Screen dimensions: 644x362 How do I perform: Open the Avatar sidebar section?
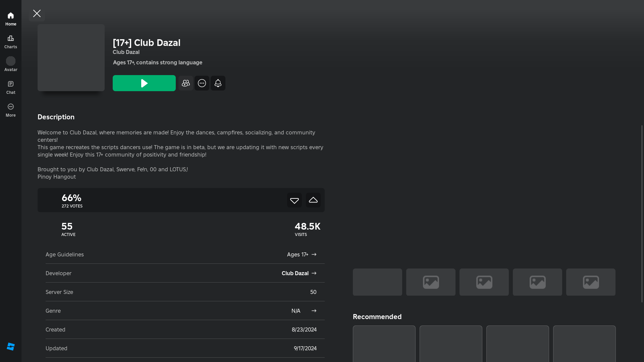[11, 64]
